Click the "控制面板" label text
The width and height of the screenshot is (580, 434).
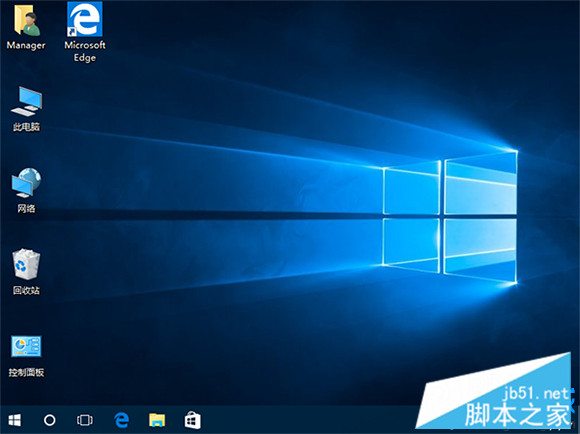[26, 372]
